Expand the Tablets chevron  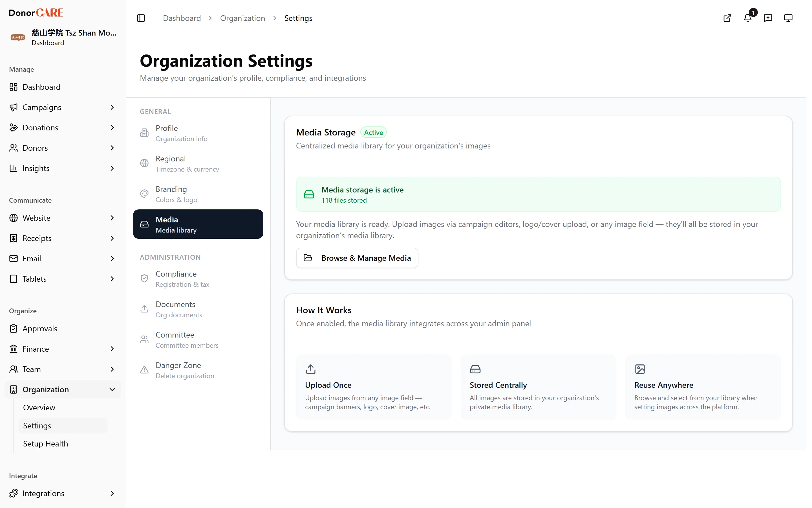click(112, 279)
